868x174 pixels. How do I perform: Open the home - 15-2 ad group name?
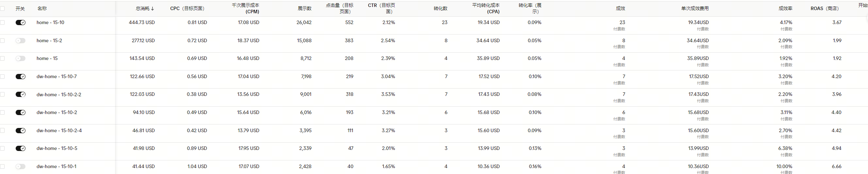tap(49, 41)
